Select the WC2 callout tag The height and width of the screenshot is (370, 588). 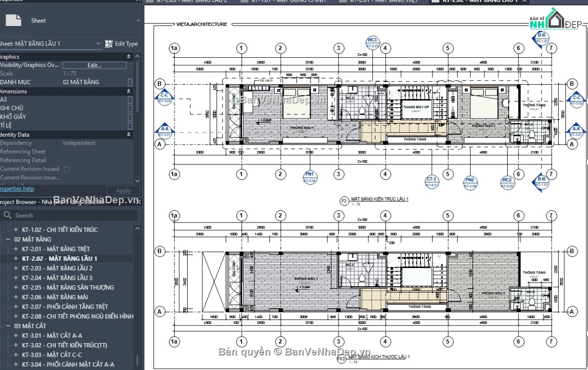(x=507, y=182)
